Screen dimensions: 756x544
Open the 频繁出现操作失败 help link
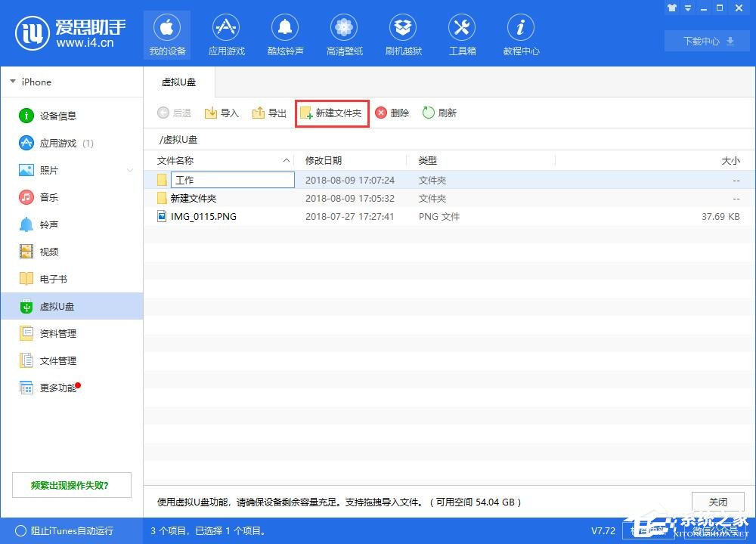pyautogui.click(x=71, y=484)
